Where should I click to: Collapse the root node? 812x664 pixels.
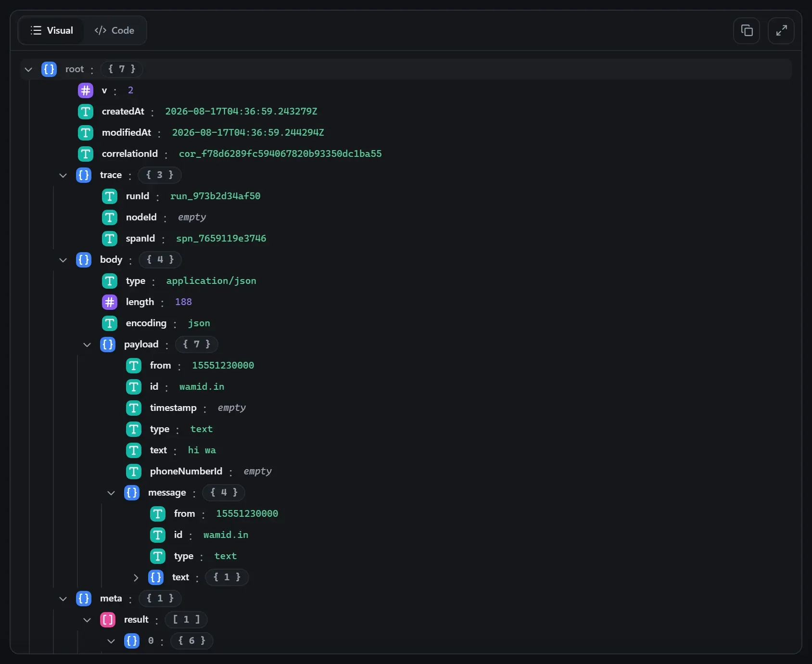[28, 69]
